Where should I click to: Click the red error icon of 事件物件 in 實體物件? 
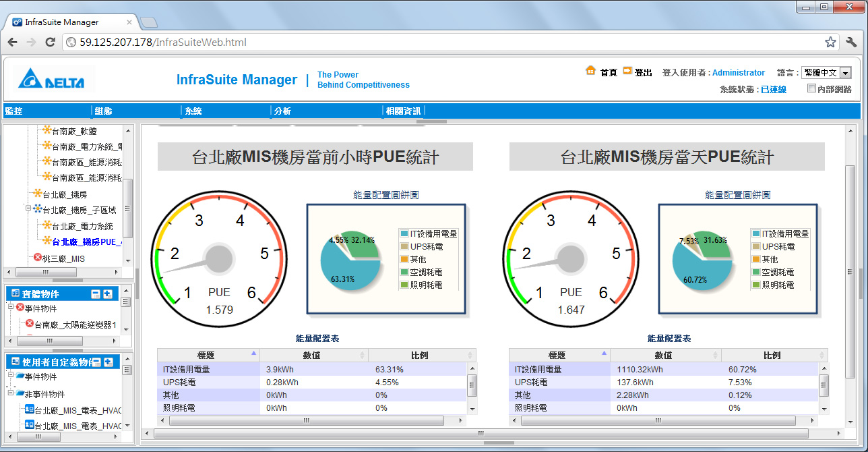[x=20, y=308]
